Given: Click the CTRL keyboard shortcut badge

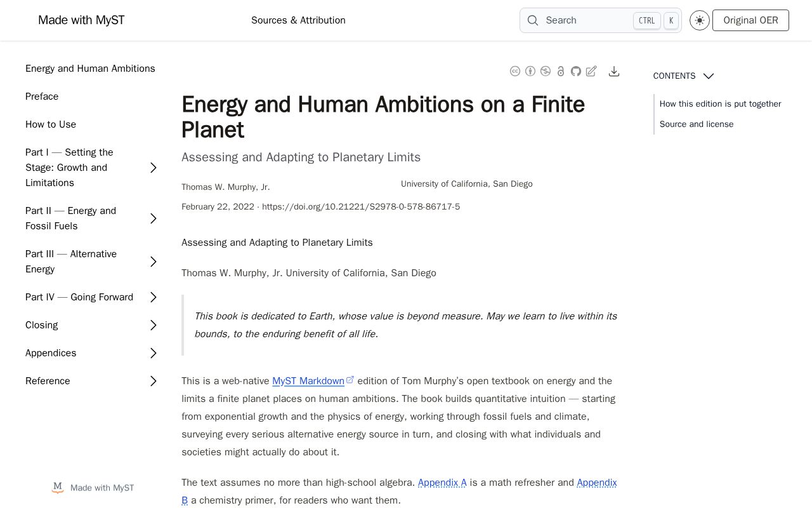Looking at the screenshot, I should point(646,20).
